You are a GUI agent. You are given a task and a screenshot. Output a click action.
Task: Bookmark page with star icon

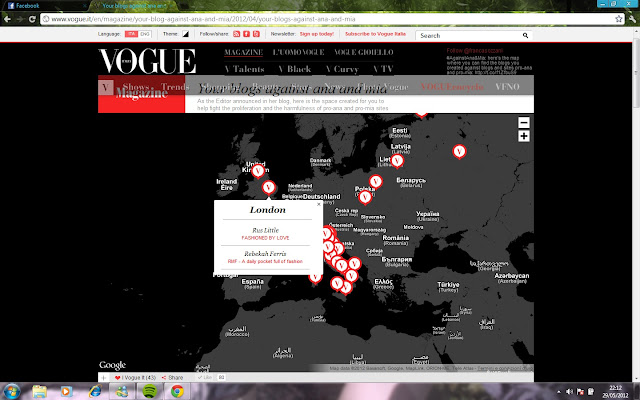click(x=619, y=19)
